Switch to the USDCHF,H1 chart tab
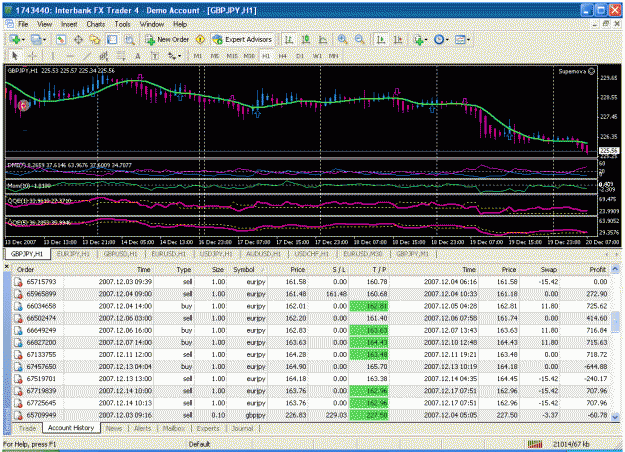The image size is (625, 452). [312, 254]
